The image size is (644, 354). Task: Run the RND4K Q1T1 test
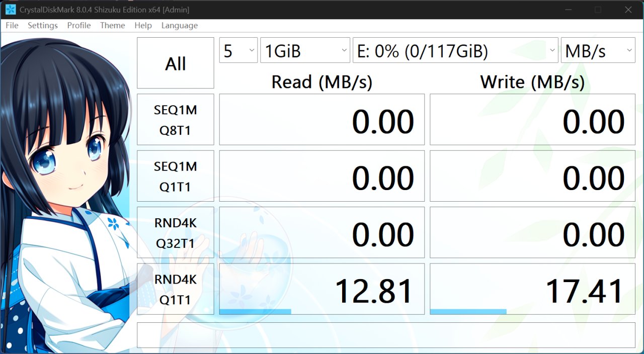click(x=176, y=290)
